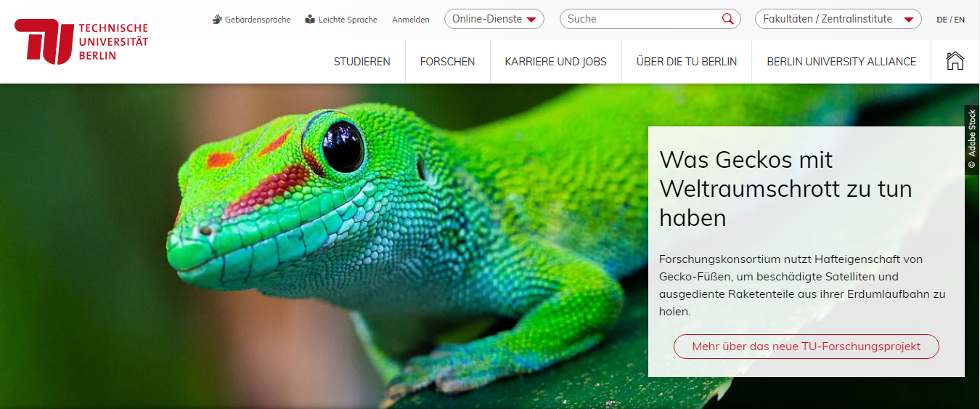Click the magnifying glass search icon
The width and height of the screenshot is (980, 409).
coord(727,19)
